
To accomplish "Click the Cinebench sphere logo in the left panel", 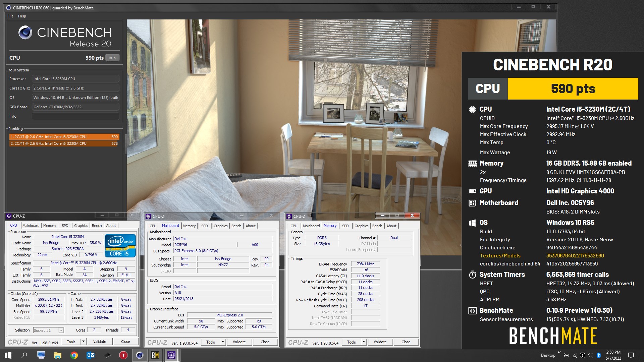I will click(25, 33).
